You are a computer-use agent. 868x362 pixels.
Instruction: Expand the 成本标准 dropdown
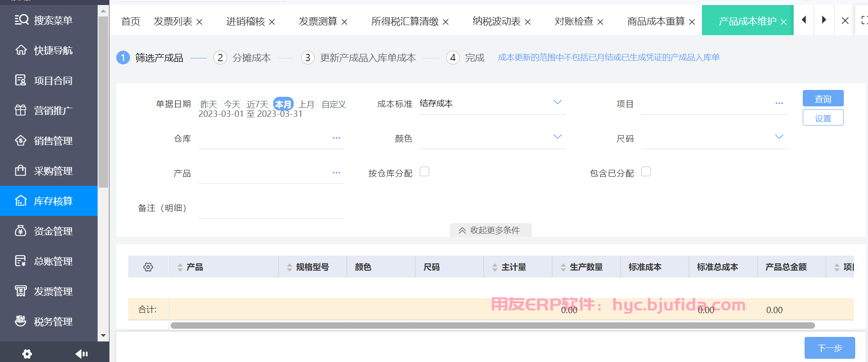(x=557, y=102)
